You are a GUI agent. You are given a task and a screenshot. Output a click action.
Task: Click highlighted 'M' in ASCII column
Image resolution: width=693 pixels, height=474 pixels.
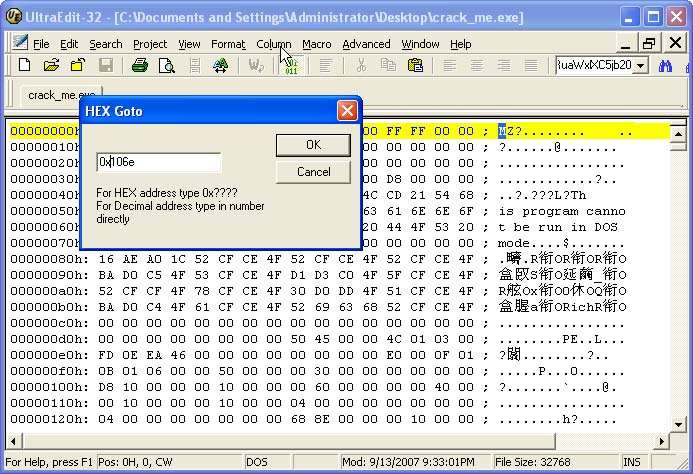(502, 131)
